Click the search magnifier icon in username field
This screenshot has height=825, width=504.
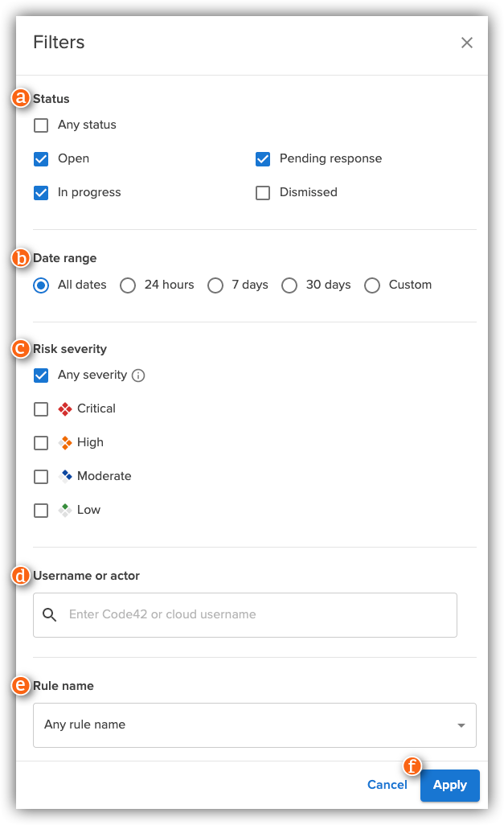49,614
